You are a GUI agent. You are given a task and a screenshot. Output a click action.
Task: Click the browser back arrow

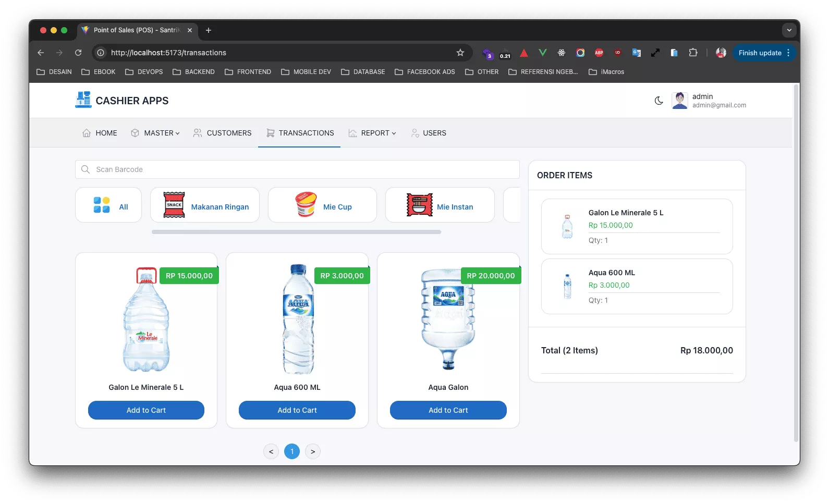[x=41, y=53]
